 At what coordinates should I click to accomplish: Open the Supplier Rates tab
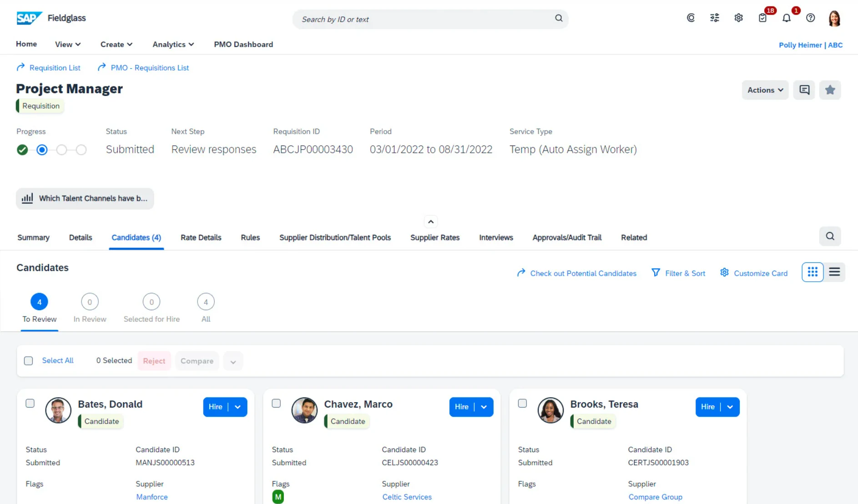pyautogui.click(x=435, y=237)
